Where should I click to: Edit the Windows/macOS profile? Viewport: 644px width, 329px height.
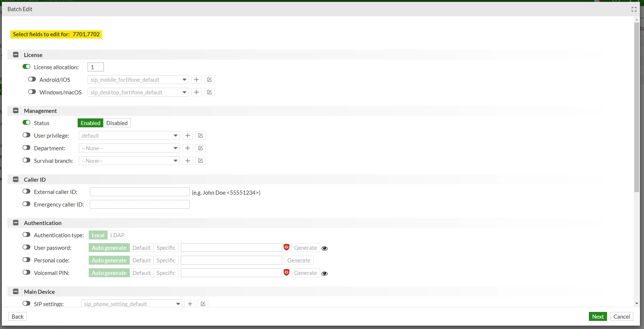click(209, 92)
